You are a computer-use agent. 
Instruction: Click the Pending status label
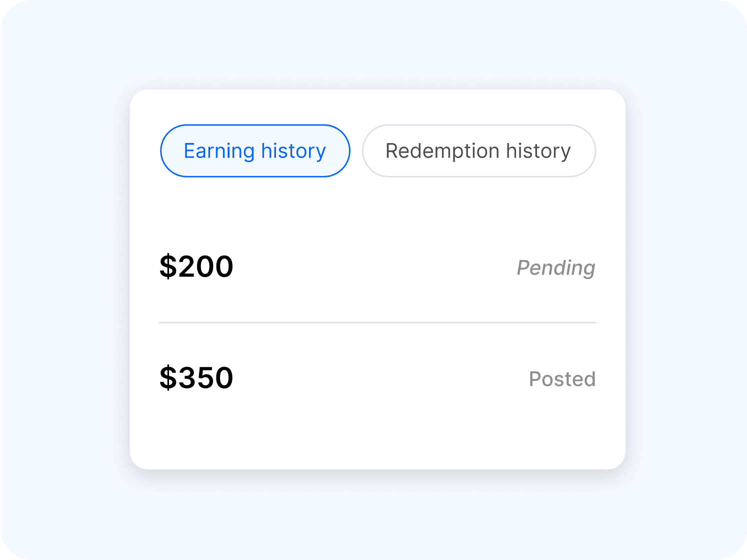(555, 268)
